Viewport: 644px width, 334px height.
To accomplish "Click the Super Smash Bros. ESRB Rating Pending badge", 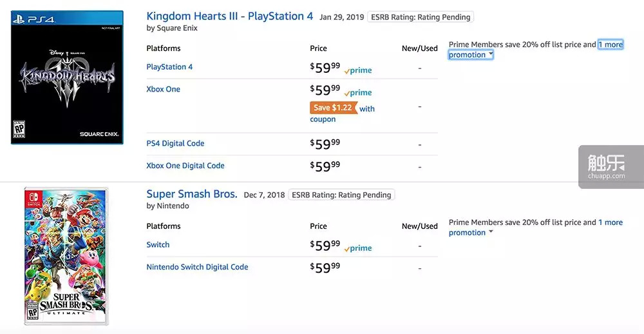I will point(341,195).
